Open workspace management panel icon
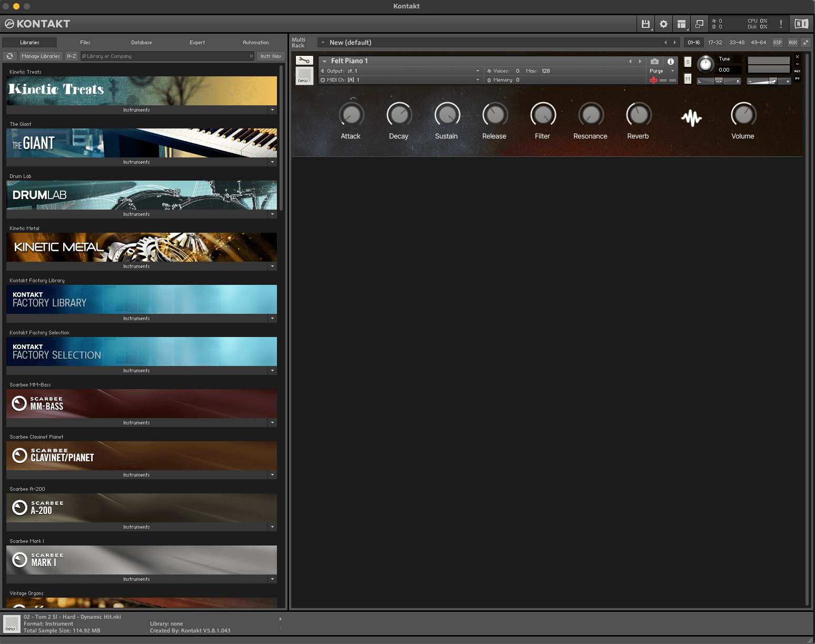The image size is (815, 644). pyautogui.click(x=681, y=24)
